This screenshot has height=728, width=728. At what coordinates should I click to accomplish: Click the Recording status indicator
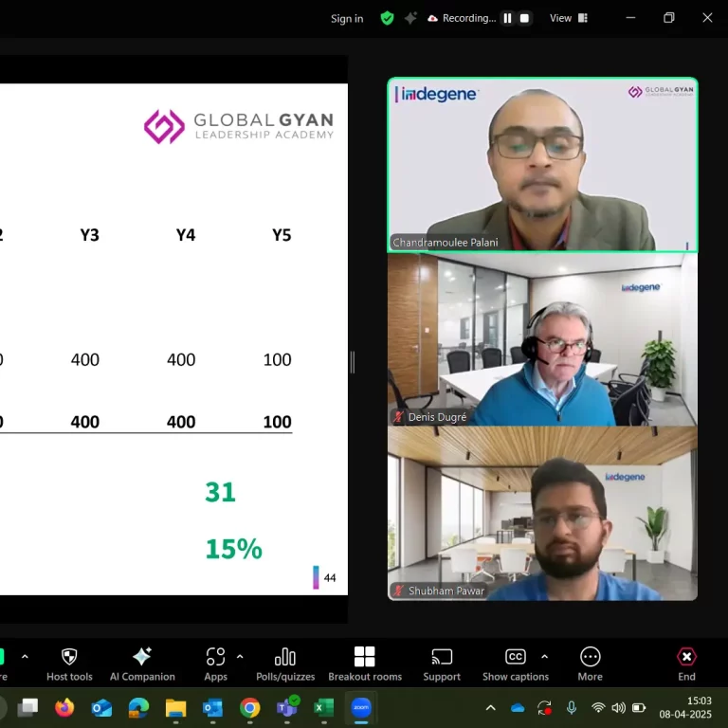click(462, 18)
